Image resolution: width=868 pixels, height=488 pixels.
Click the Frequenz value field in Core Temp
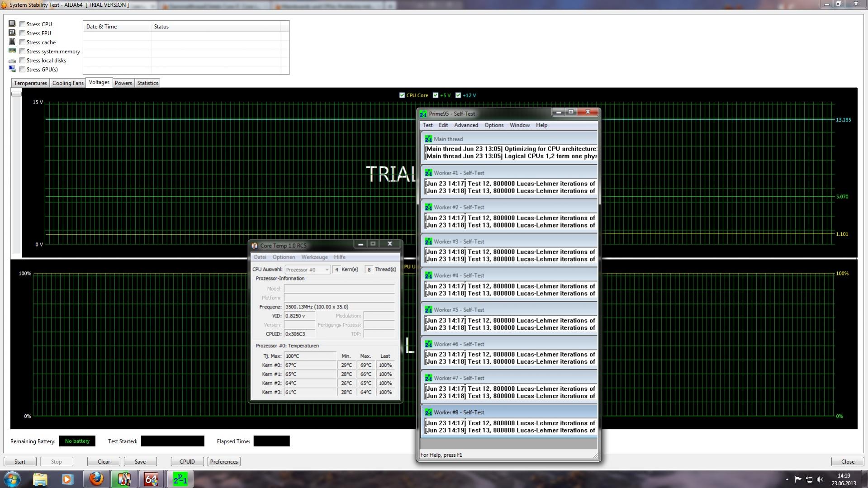[x=339, y=307]
